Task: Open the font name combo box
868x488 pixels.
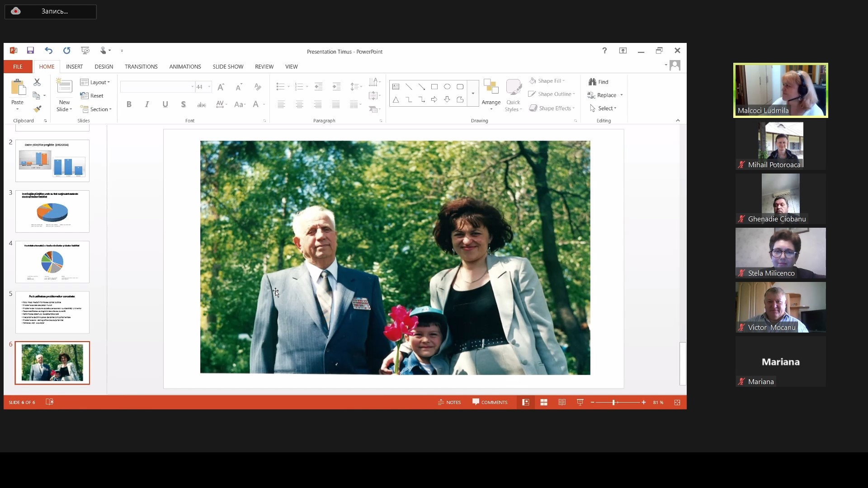Action: [x=157, y=87]
